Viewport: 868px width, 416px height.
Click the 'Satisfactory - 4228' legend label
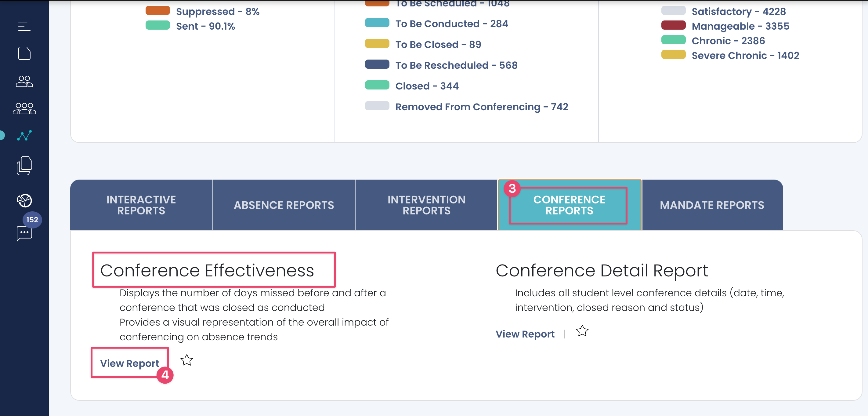tap(739, 12)
